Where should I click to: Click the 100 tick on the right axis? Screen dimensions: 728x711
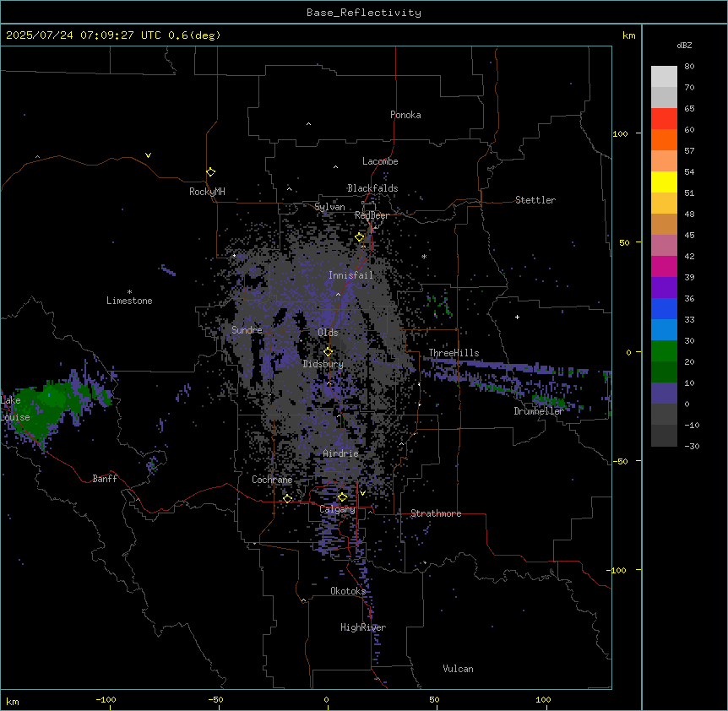click(x=620, y=133)
